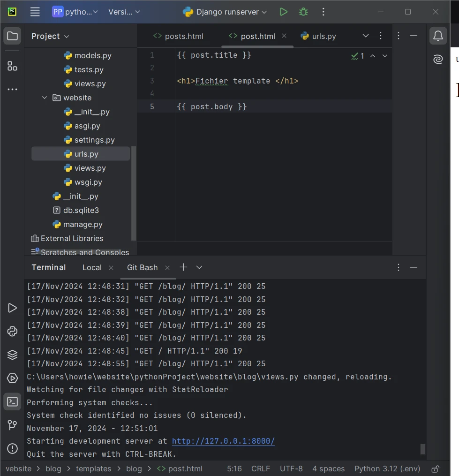Open the AI Assistant swirl icon
Screen dimensions: 459x476
point(438,60)
